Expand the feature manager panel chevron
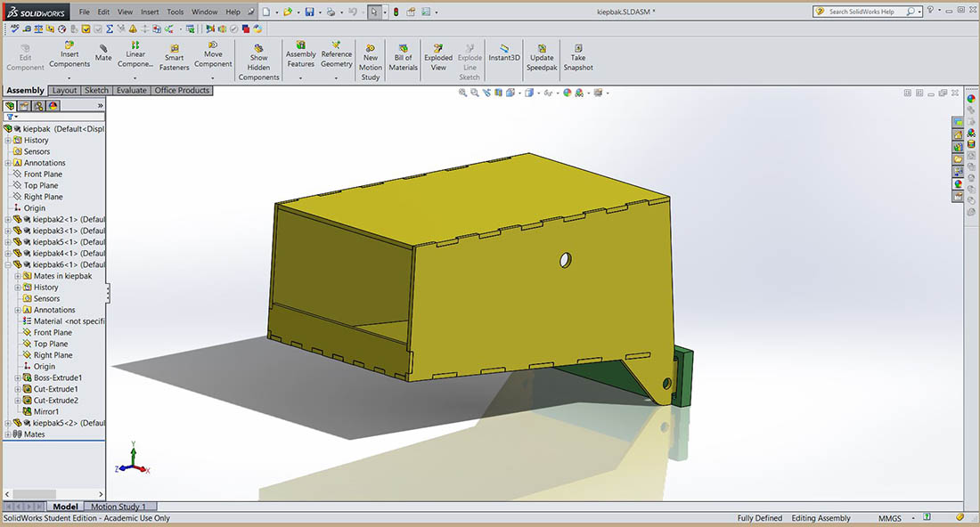The width and height of the screenshot is (980, 527). coord(100,106)
